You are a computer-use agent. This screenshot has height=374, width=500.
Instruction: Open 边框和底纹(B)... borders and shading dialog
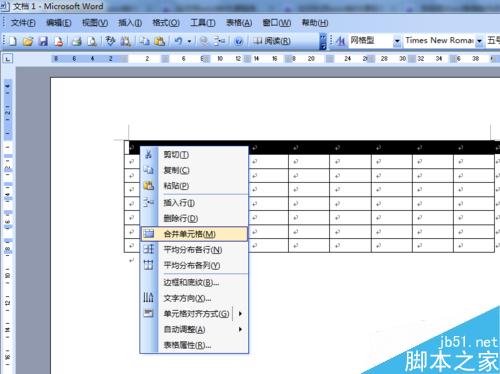pyautogui.click(x=194, y=283)
